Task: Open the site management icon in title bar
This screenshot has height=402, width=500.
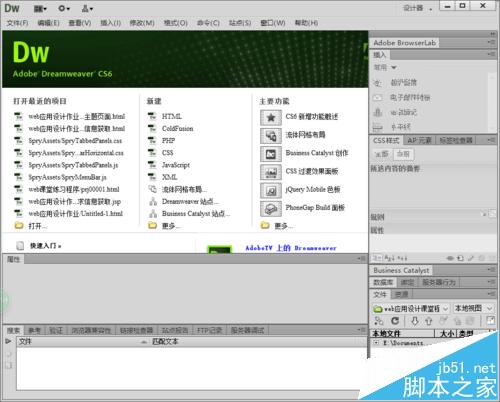Action: (x=87, y=9)
